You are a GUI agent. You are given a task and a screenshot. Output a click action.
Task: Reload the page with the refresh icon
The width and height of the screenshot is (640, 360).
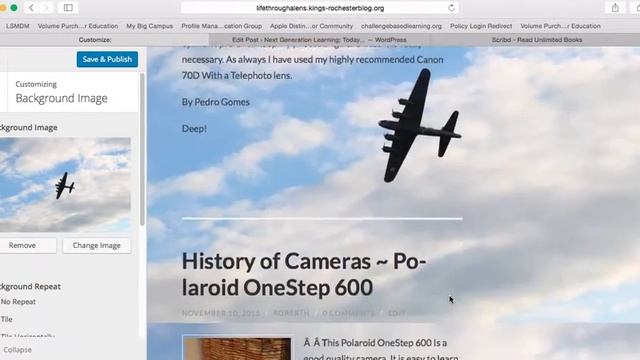coord(451,8)
